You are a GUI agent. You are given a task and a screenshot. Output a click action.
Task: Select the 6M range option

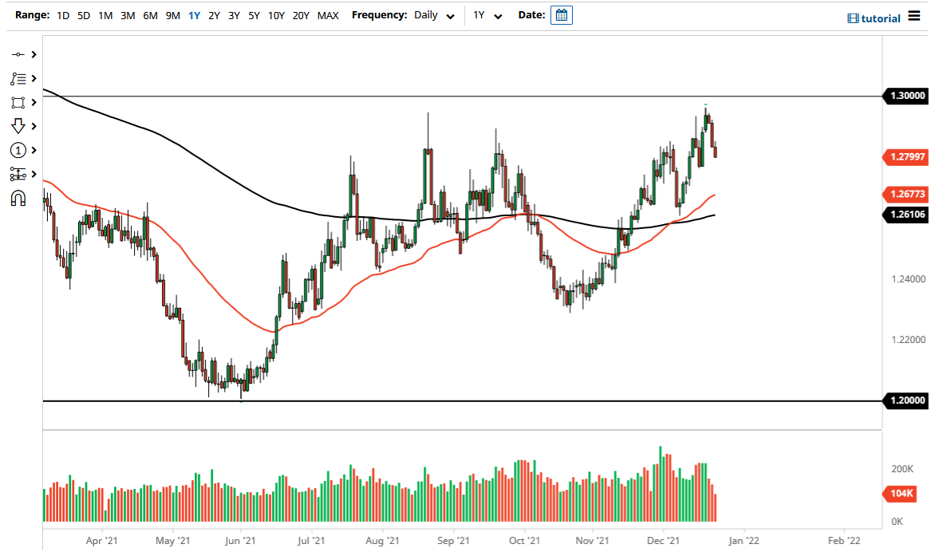coord(149,14)
